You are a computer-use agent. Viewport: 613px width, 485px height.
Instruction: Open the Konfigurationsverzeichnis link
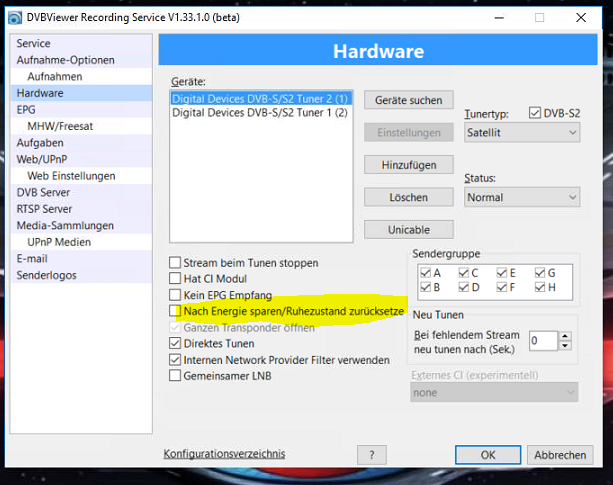(x=224, y=454)
